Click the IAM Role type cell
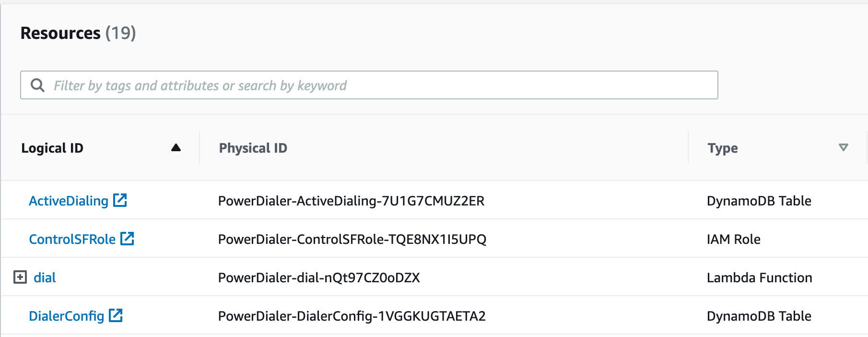This screenshot has height=337, width=868. coord(734,239)
